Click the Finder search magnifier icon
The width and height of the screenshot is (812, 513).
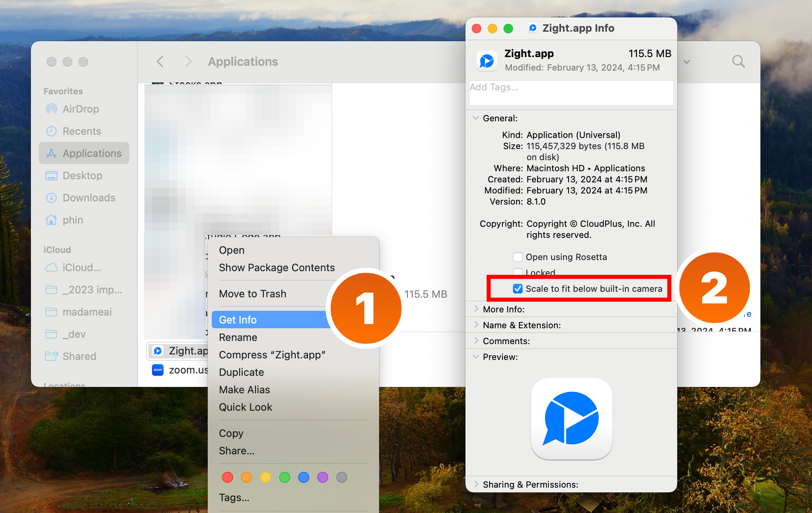[738, 61]
